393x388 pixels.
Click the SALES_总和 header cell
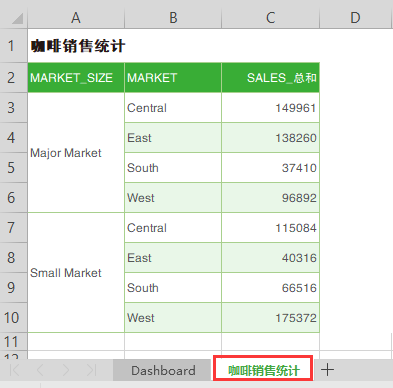point(270,77)
